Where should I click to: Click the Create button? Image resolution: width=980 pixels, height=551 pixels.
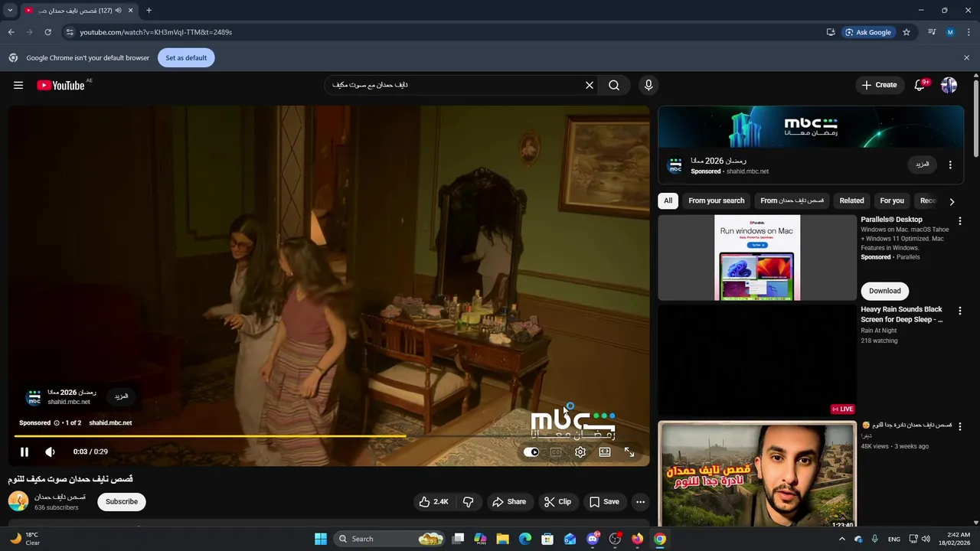879,85
